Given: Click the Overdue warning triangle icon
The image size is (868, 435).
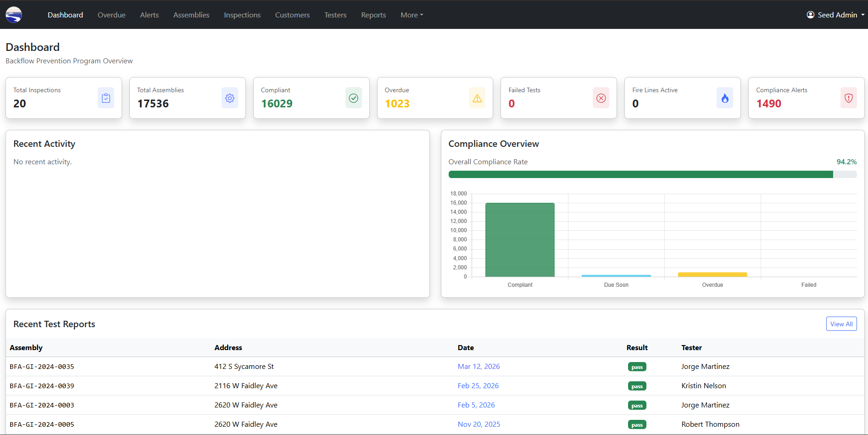Looking at the screenshot, I should pyautogui.click(x=477, y=98).
